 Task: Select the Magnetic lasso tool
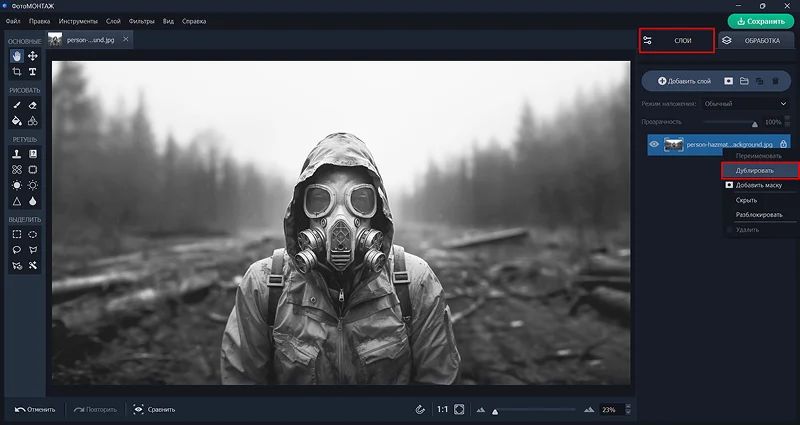click(x=17, y=266)
